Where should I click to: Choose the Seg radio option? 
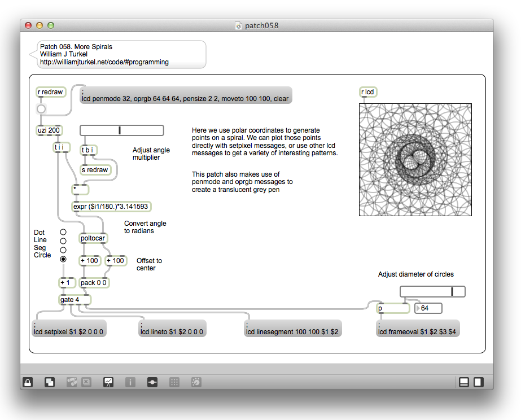tap(63, 250)
